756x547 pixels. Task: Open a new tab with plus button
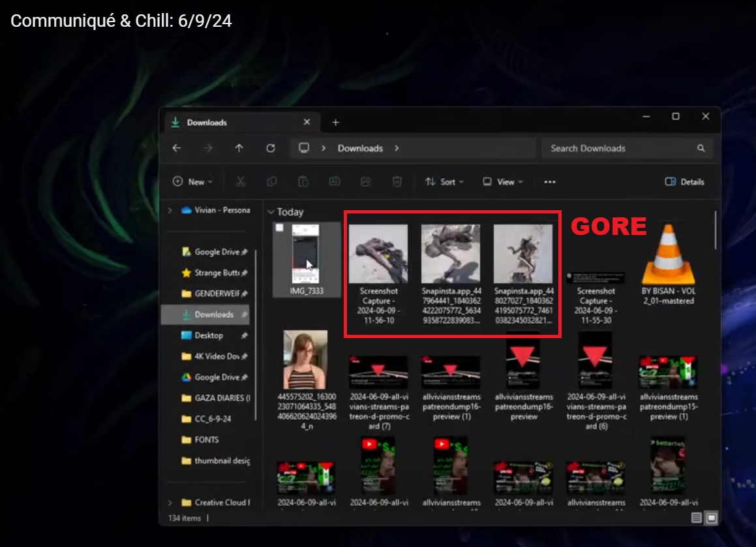pos(335,122)
